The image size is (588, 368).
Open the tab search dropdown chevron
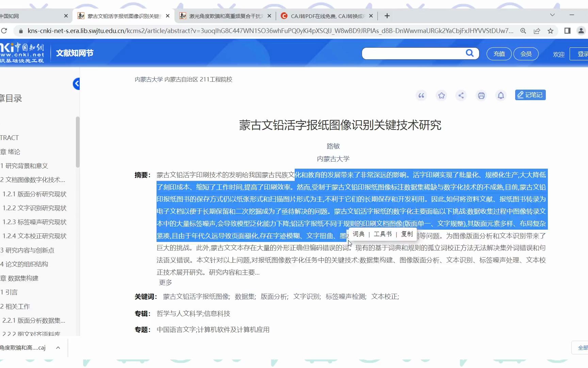(x=552, y=15)
